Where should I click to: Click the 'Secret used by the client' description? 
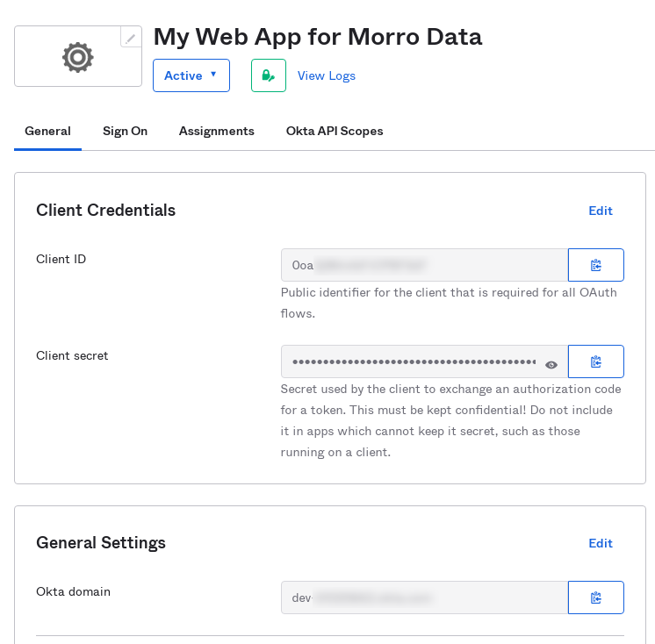click(x=450, y=421)
